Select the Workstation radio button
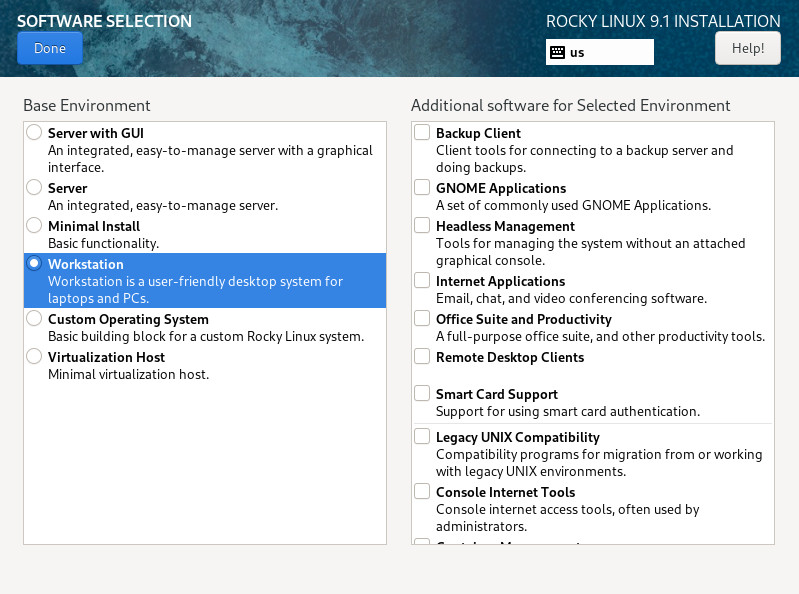799x594 pixels. [x=34, y=263]
